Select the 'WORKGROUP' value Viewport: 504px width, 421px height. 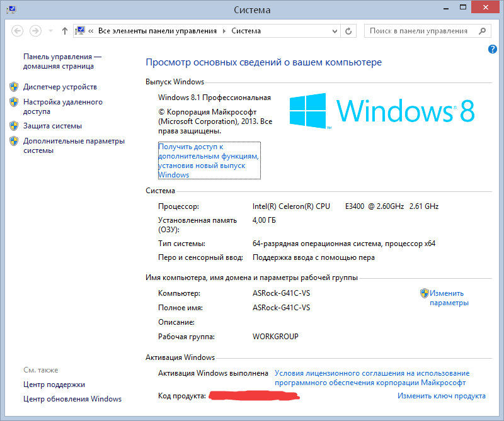(x=275, y=337)
